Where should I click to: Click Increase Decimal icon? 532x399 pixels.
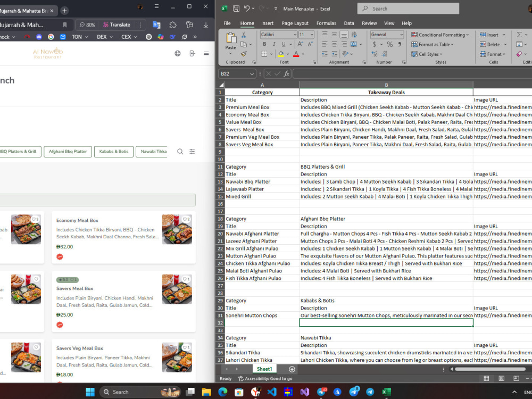pos(375,54)
